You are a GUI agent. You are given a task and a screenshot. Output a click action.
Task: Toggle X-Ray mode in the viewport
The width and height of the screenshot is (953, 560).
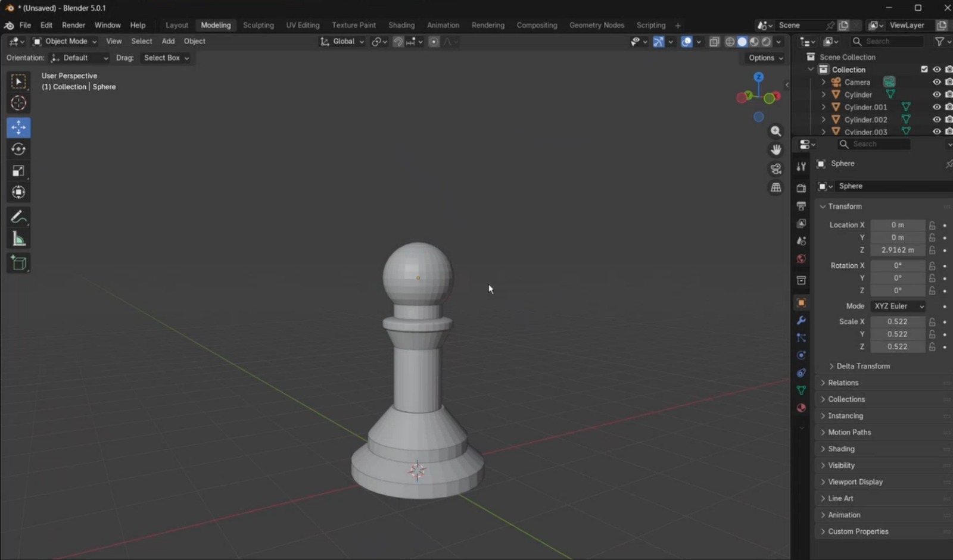714,42
